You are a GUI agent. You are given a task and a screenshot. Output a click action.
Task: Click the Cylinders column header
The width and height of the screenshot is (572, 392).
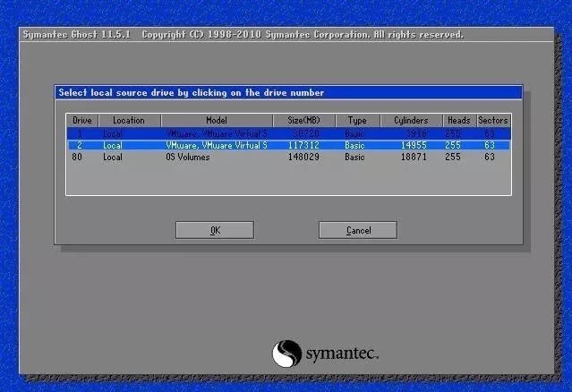click(x=411, y=120)
